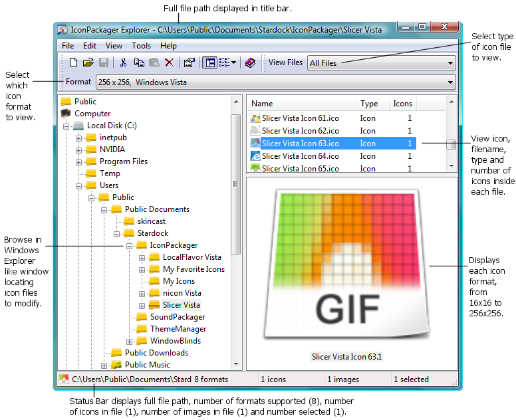Click the status bar file icon
Viewport: 516px width, 420px height.
click(x=64, y=379)
